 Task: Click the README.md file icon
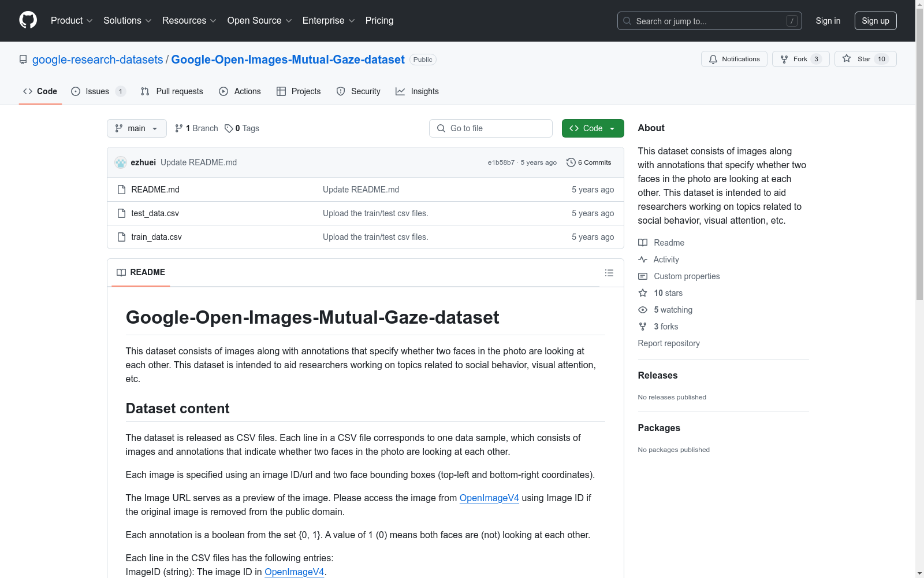[x=121, y=190]
